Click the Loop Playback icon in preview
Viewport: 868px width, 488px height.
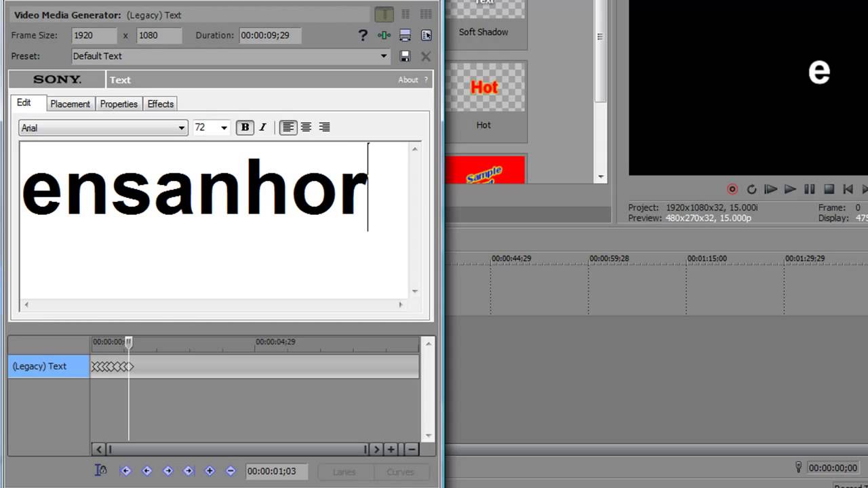[x=751, y=189]
